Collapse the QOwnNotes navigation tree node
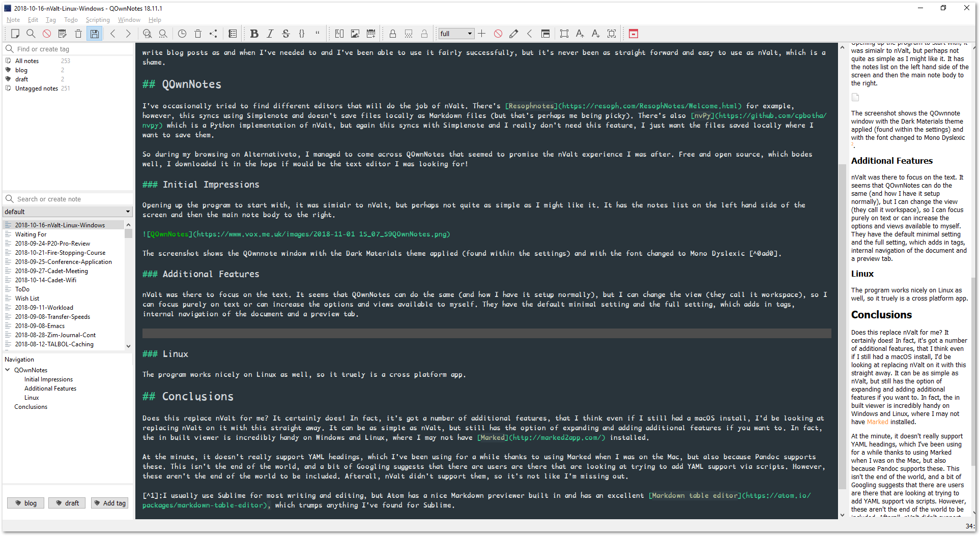 pos(8,370)
